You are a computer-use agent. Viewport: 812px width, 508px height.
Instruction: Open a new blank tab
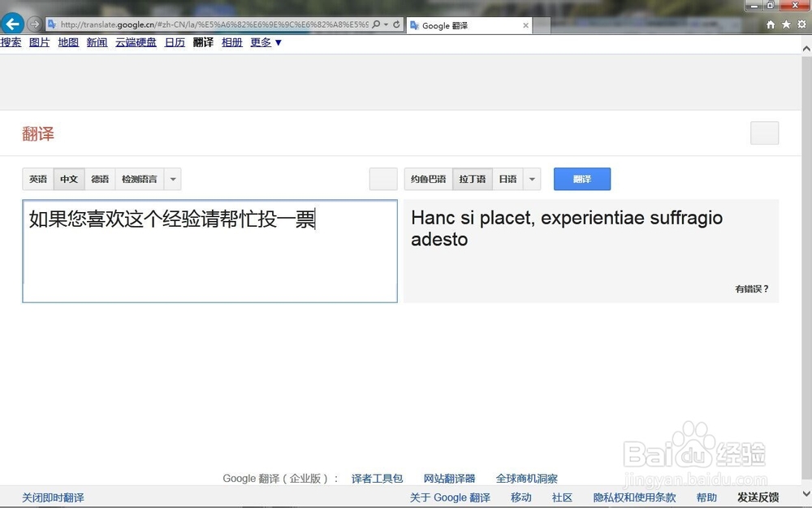click(542, 25)
